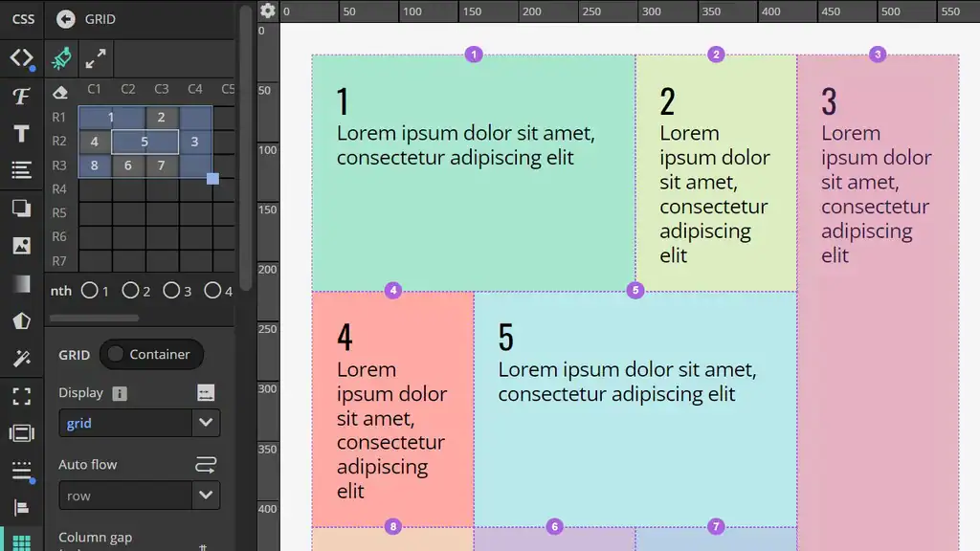Screen dimensions: 980x551
Task: Click purple handle number 3 on canvas
Action: tap(878, 55)
